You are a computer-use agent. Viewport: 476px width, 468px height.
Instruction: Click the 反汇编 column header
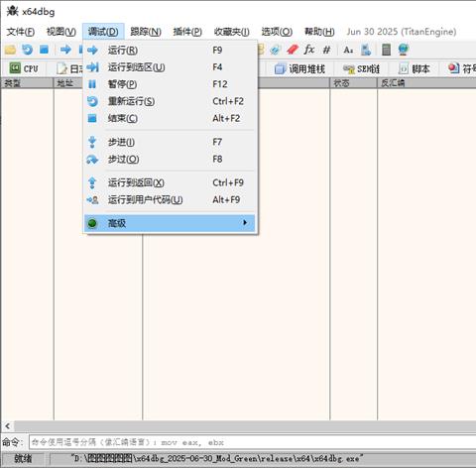pyautogui.click(x=426, y=83)
